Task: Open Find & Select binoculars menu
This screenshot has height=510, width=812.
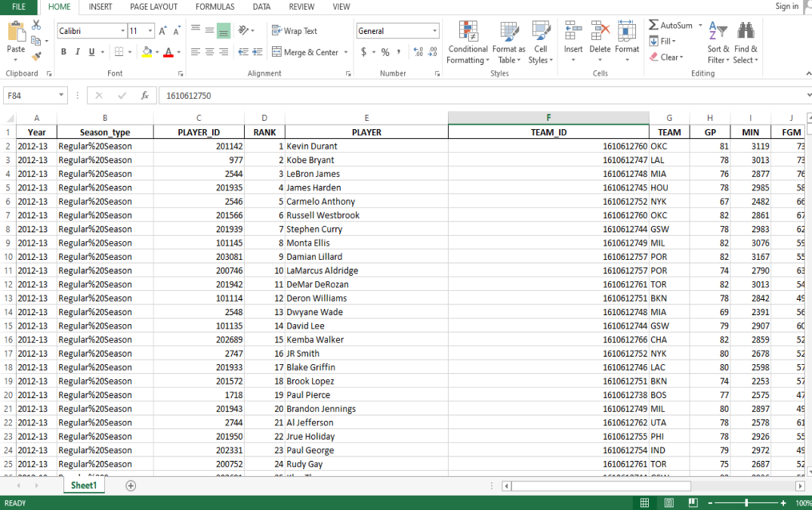Action: 746,42
